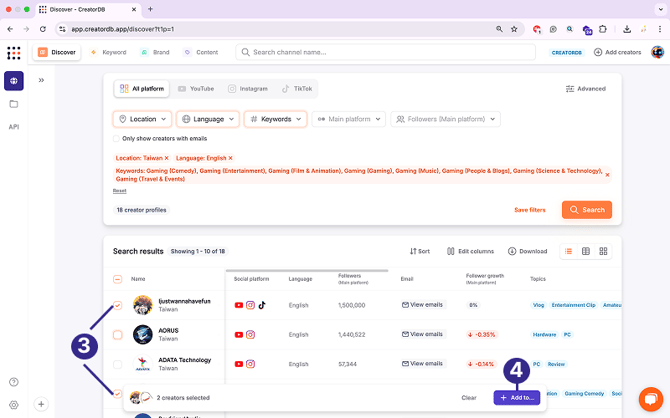Select the YouTube platform tab
This screenshot has width=670, height=418.
196,88
